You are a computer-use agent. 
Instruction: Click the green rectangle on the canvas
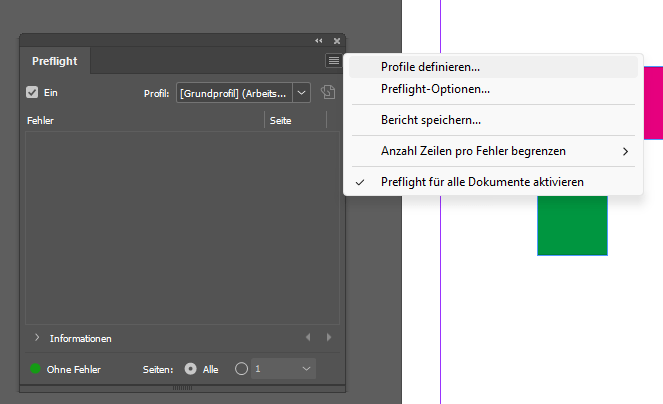572,225
